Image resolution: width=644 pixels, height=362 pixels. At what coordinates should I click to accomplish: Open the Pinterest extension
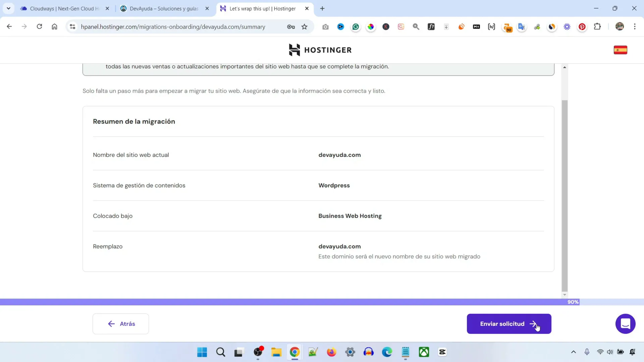pos(582,27)
